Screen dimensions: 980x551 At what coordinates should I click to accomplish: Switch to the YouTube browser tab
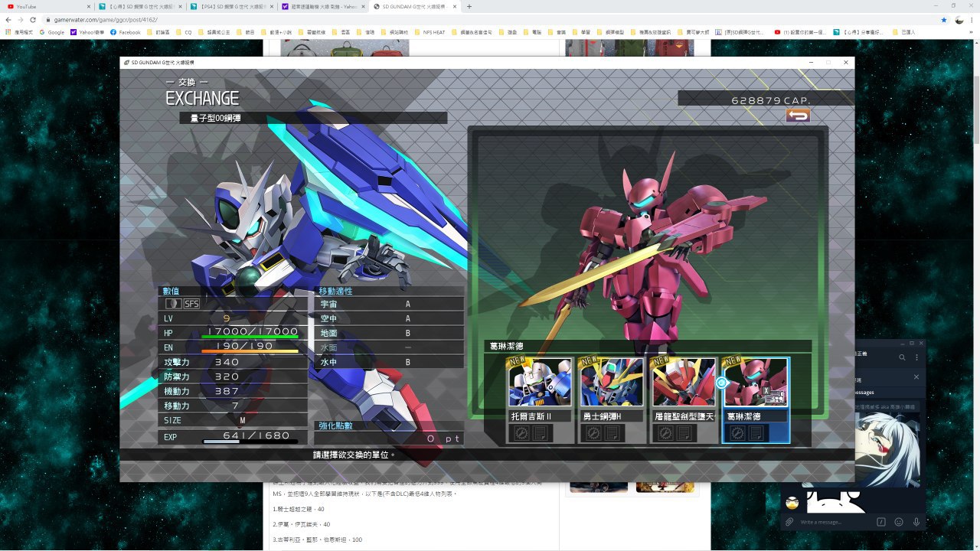[x=43, y=6]
